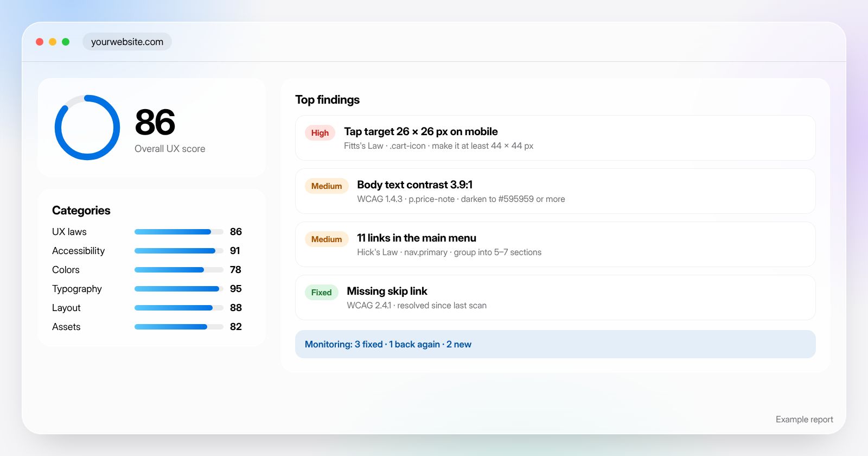
Task: Select the large 86 score number
Action: point(155,122)
